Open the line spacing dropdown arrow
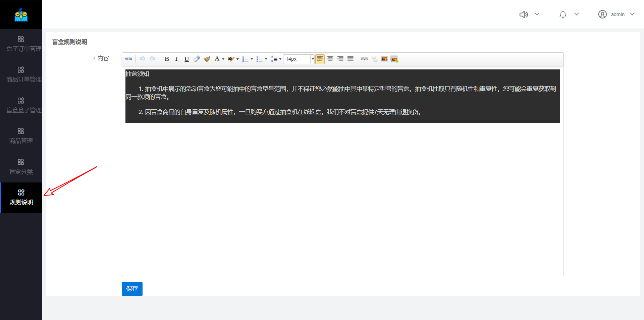Image resolution: width=644 pixels, height=320 pixels. pos(280,59)
